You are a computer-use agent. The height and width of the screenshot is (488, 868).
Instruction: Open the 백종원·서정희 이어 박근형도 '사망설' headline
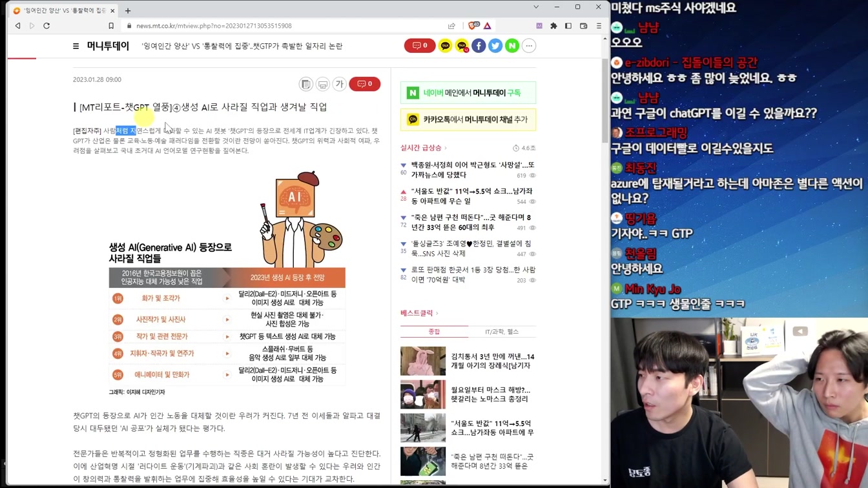pyautogui.click(x=473, y=170)
